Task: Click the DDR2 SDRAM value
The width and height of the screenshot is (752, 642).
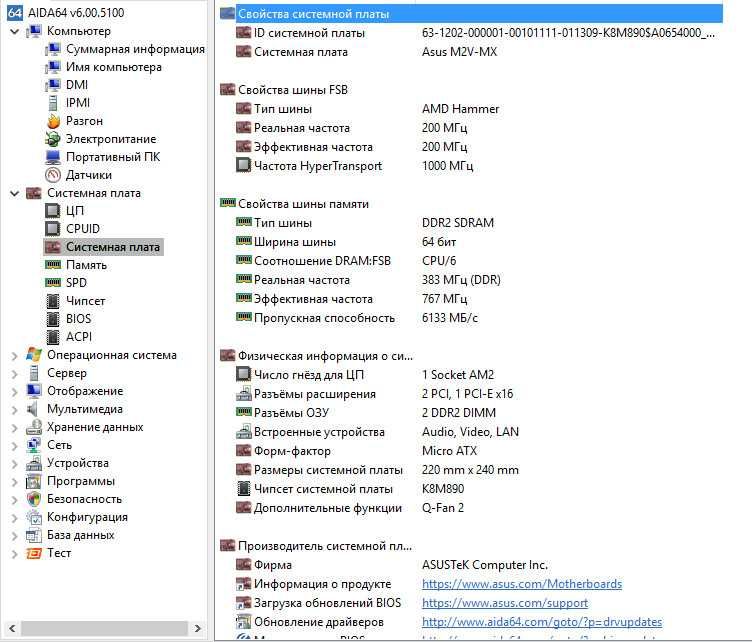Action: (x=458, y=223)
